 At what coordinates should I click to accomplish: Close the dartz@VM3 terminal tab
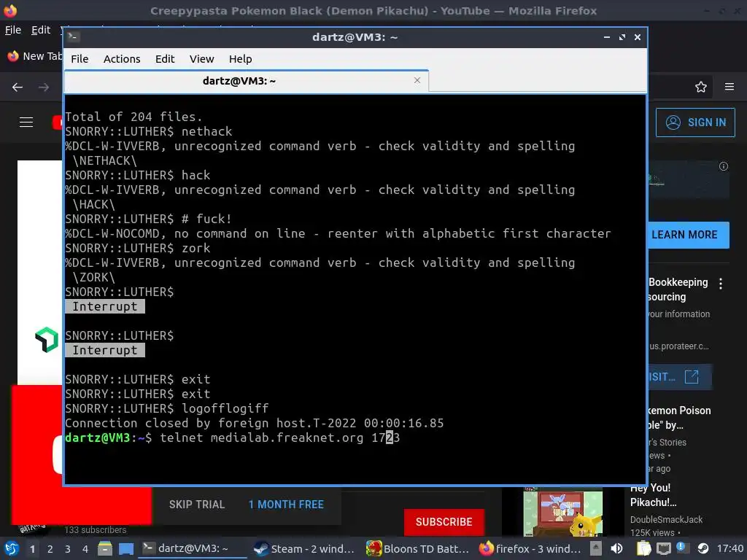tap(417, 80)
